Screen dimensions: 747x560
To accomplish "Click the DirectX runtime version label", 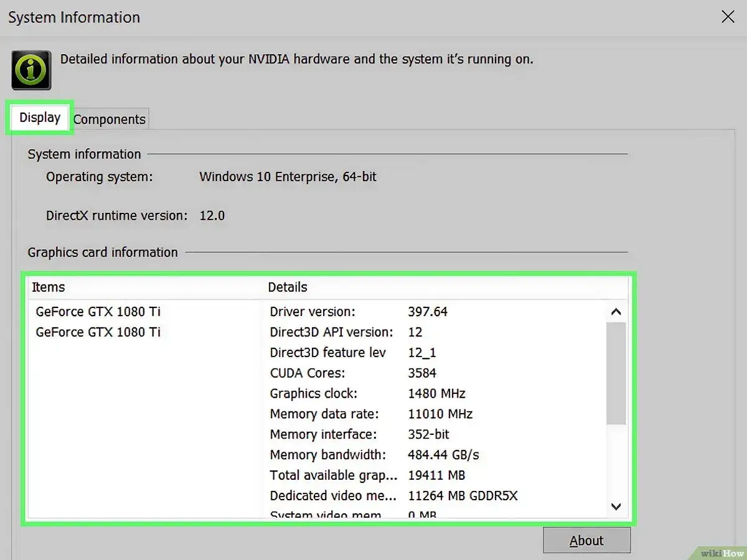I will pyautogui.click(x=116, y=216).
